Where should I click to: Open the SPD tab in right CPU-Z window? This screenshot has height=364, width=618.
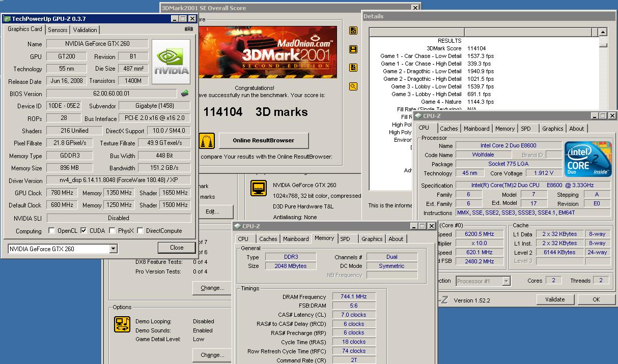[526, 129]
